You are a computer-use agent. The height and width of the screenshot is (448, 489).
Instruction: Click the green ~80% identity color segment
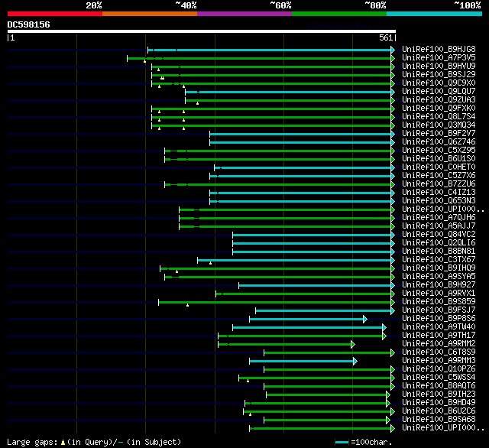pyautogui.click(x=339, y=14)
